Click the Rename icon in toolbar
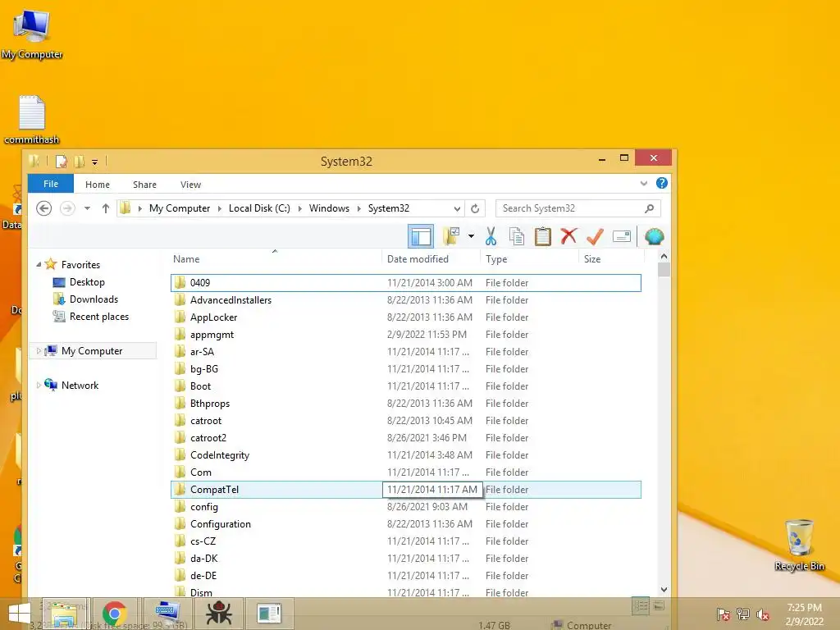The image size is (840, 630). (x=622, y=236)
